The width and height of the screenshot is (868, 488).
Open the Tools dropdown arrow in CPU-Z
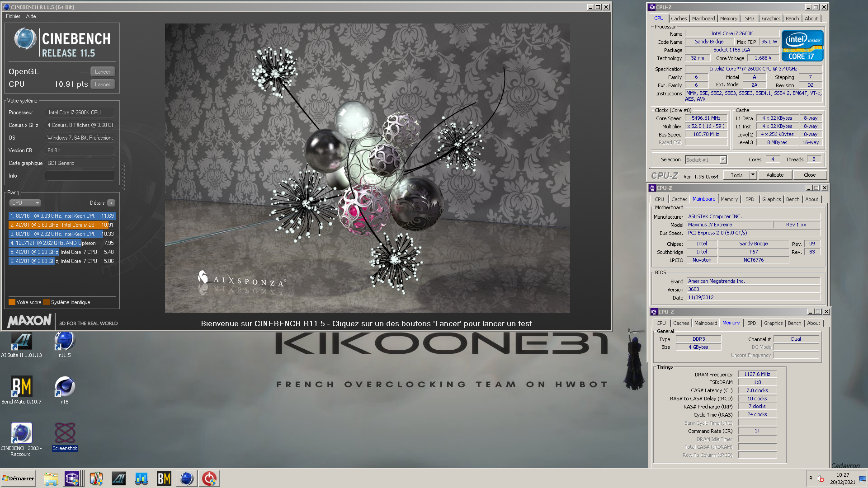(753, 175)
